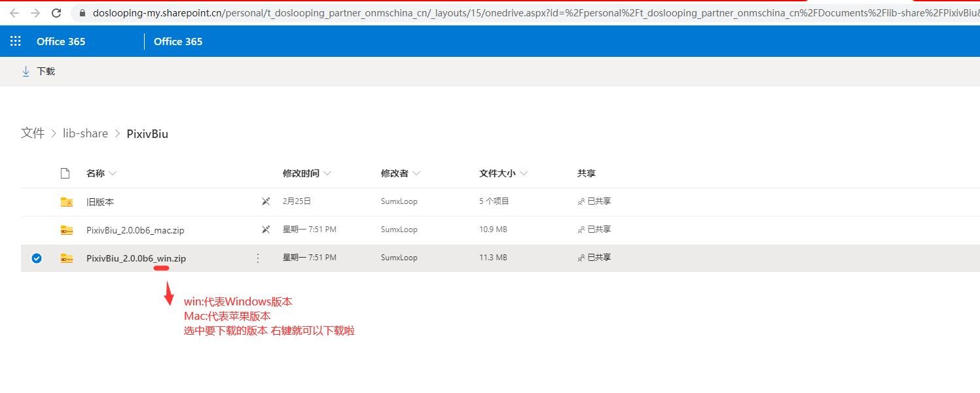Viewport: 980px width, 393px height.
Task: Click the second Office 365 header title
Action: [178, 41]
